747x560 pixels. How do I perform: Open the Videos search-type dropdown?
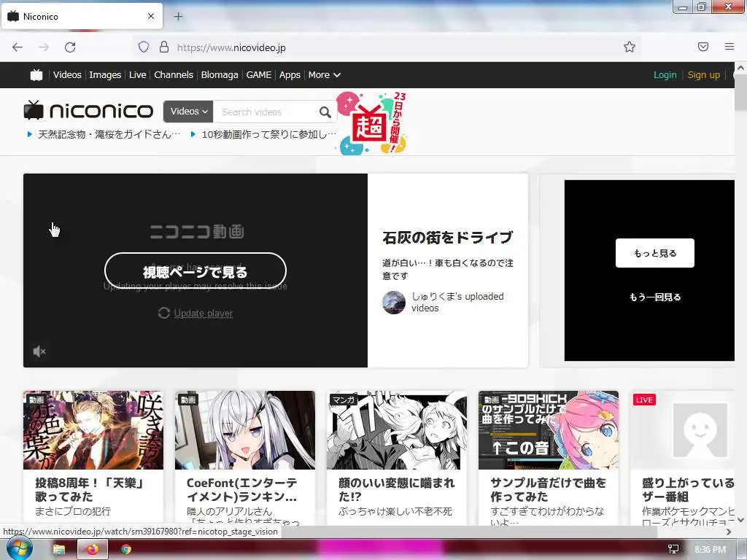coord(189,112)
